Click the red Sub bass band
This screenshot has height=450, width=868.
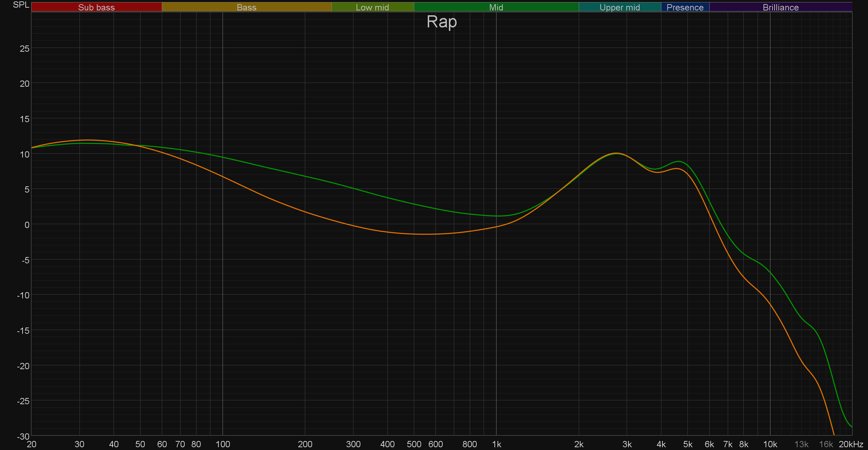97,7
